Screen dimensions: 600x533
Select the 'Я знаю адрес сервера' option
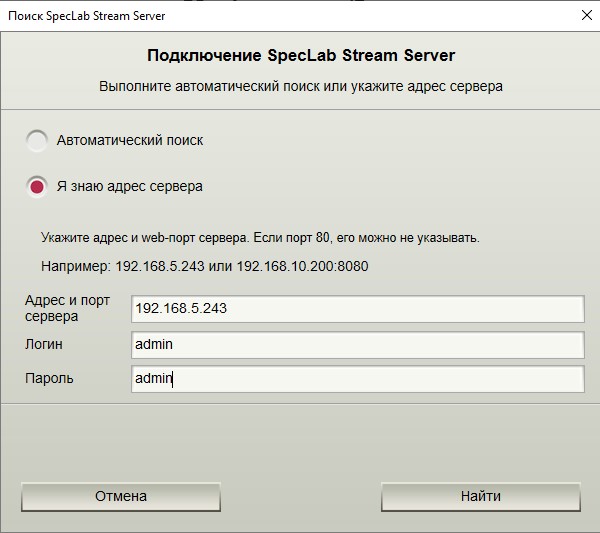pos(37,187)
